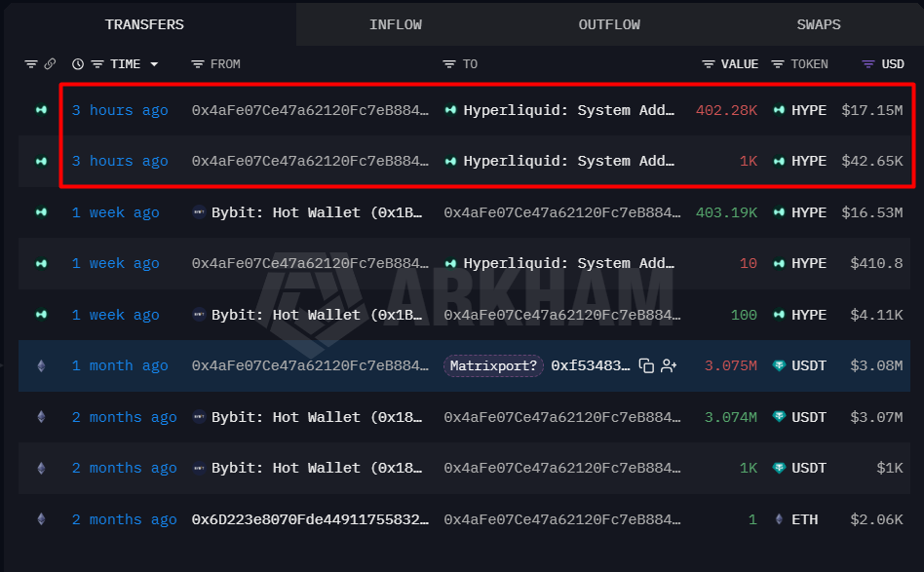Expand the TIME sort dropdown arrow
The image size is (924, 572).
pyautogui.click(x=154, y=63)
